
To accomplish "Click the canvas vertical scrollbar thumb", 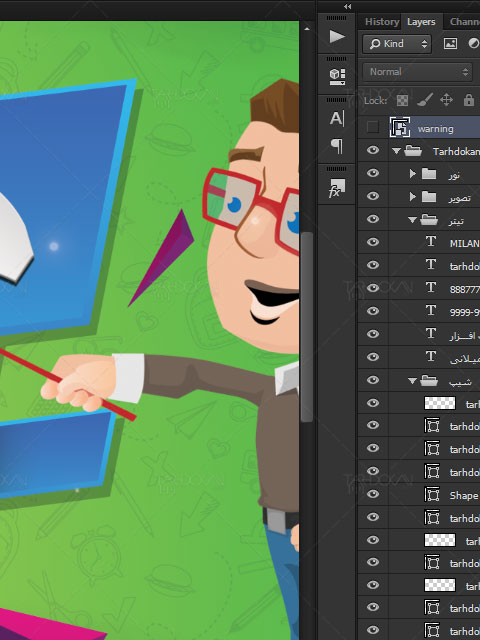I will click(x=307, y=327).
